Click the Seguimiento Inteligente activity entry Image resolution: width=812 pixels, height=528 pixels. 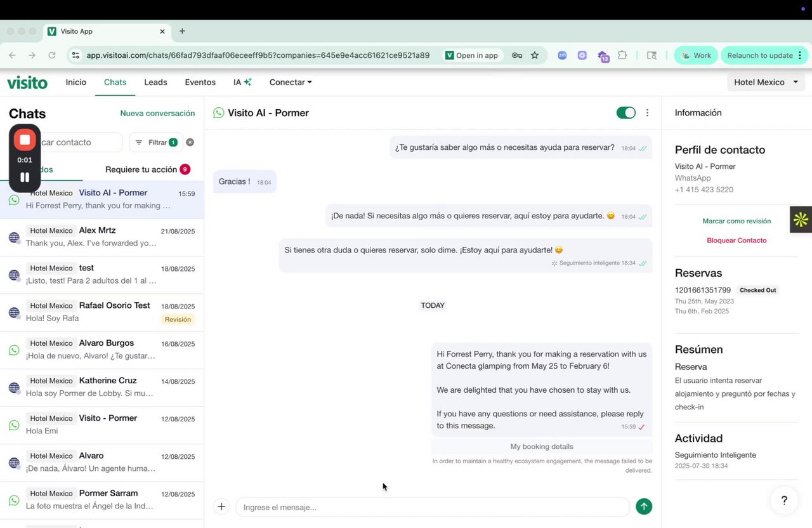pyautogui.click(x=715, y=455)
